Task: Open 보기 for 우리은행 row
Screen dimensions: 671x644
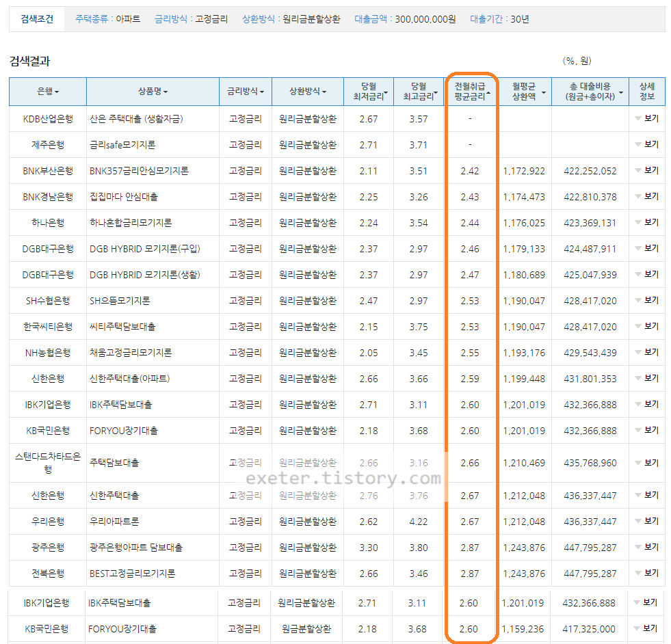Action: (x=647, y=521)
